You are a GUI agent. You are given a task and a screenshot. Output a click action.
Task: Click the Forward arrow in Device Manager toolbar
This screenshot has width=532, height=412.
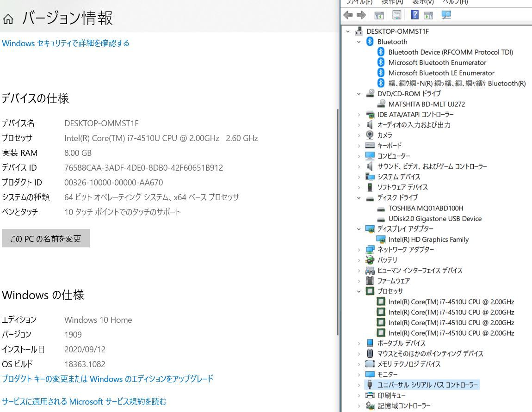tap(361, 15)
